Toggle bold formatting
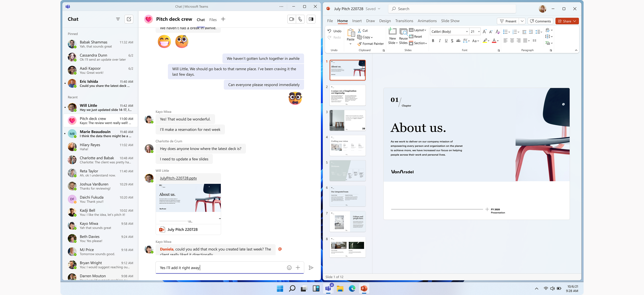The image size is (644, 295). click(x=433, y=41)
